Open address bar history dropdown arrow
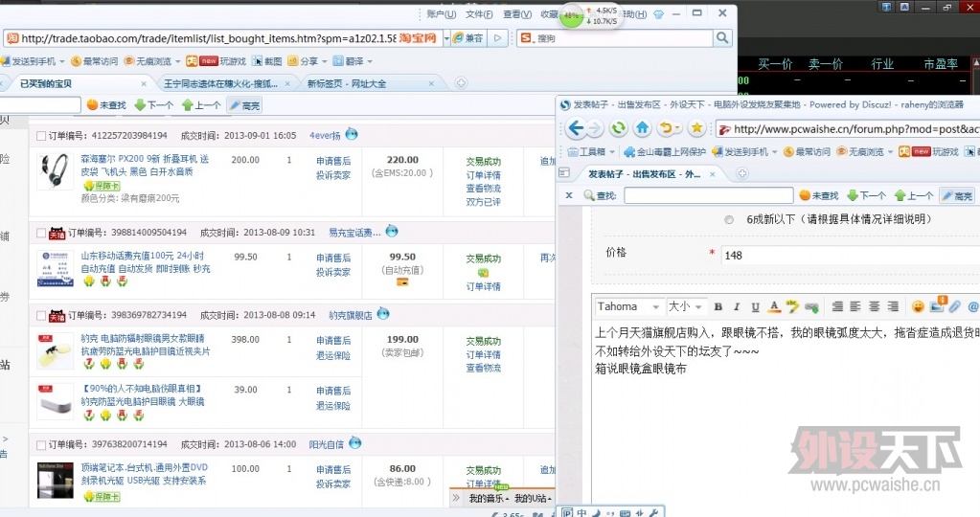The image size is (980, 517). pos(446,38)
